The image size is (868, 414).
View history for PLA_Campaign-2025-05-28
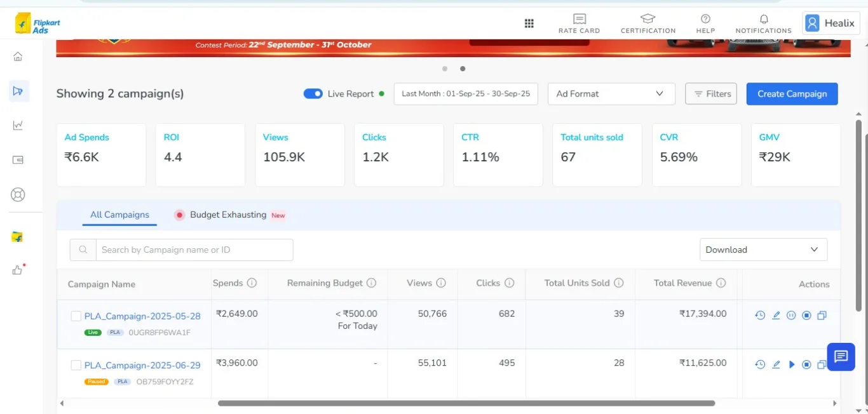[760, 315]
